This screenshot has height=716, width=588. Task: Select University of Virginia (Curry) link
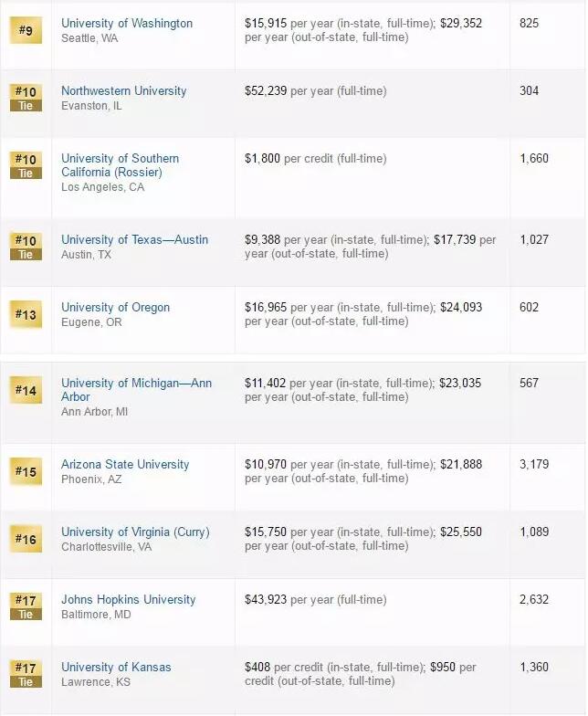(x=135, y=532)
